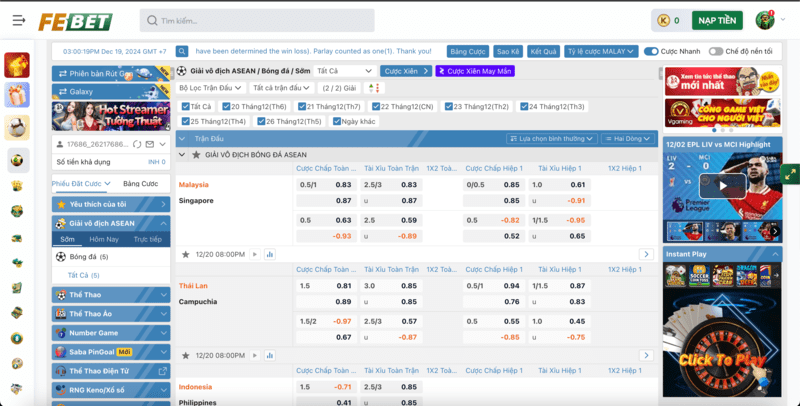
Task: Enable the Chế độ nền tối toggle
Action: pos(716,51)
